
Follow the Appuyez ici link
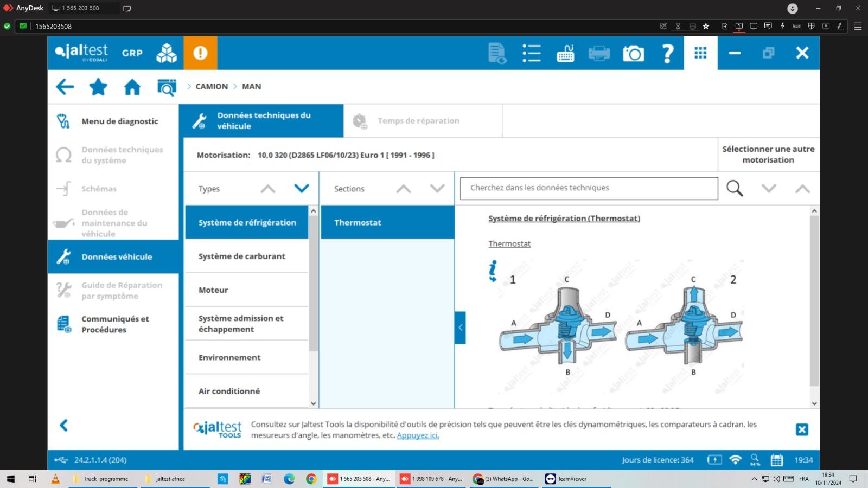point(418,435)
